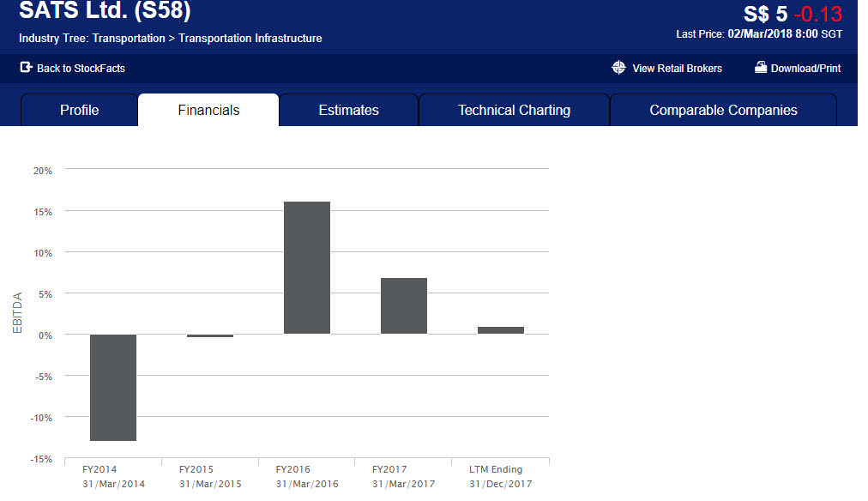
Task: Switch to the Profile tab
Action: pos(79,109)
